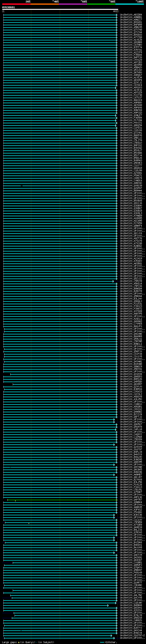This screenshot has height=644, width=146.
Task: Open hit UniRef100_B9SKD1
Action: pyautogui.click(x=131, y=22)
